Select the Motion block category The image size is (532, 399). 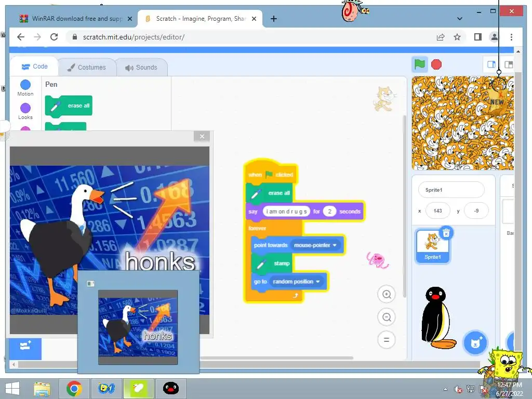tap(25, 88)
